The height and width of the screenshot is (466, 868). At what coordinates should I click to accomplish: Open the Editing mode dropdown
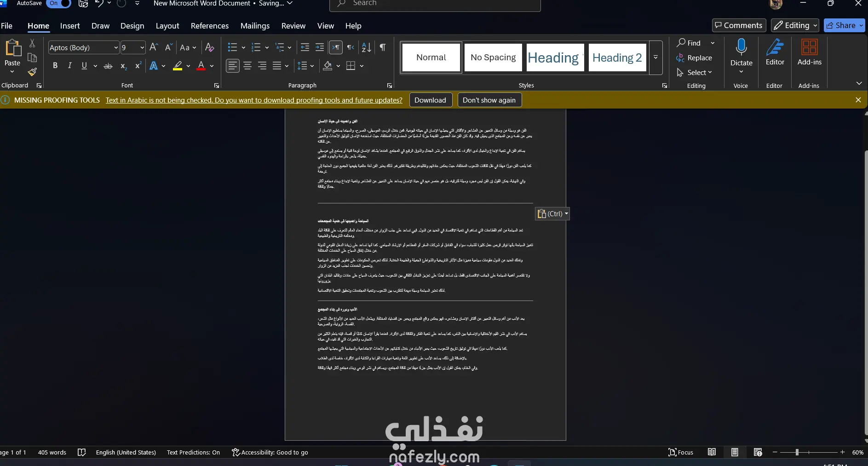pos(795,25)
